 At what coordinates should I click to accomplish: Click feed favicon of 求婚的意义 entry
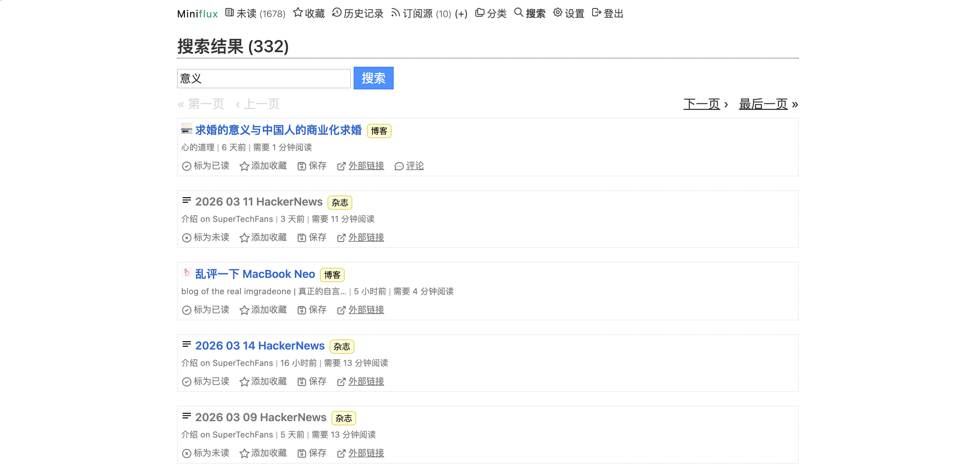point(186,129)
